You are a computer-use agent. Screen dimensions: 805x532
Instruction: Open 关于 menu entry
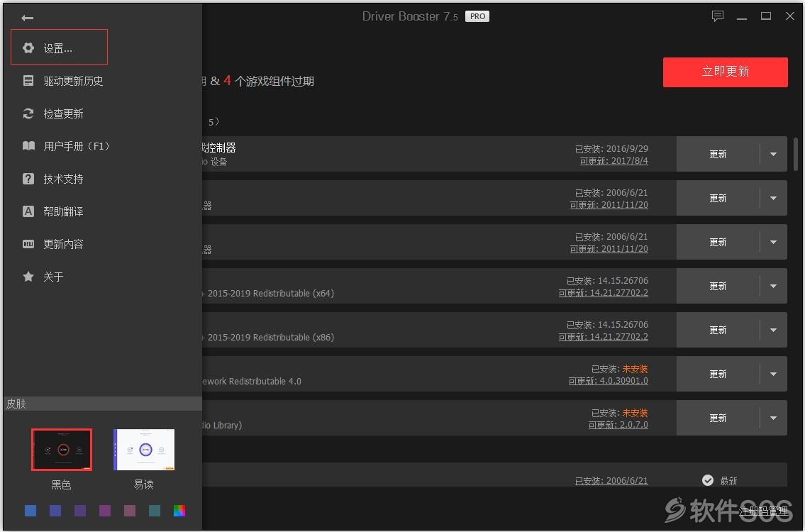(x=53, y=276)
